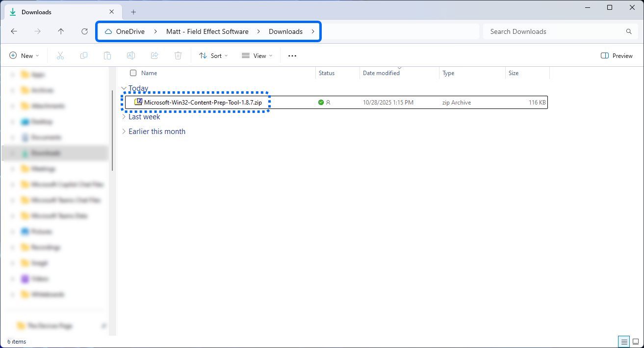
Task: Click the Delete trash can icon
Action: point(179,56)
